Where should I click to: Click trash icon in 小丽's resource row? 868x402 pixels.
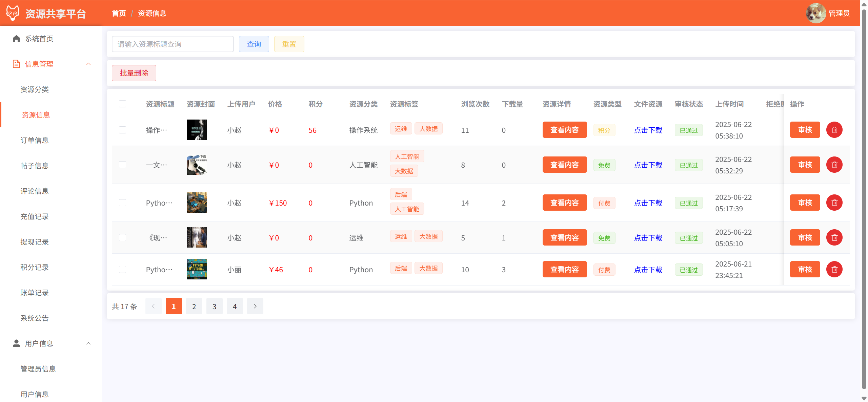coord(834,270)
